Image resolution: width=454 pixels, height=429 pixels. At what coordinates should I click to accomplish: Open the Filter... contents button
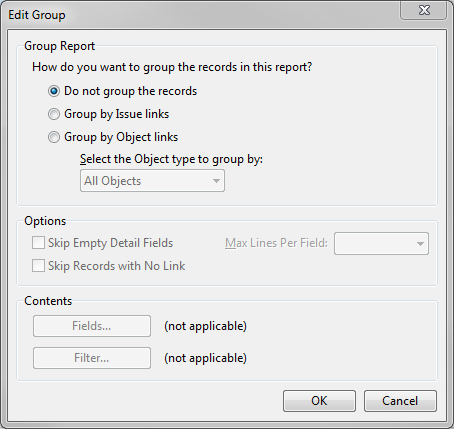[x=92, y=358]
